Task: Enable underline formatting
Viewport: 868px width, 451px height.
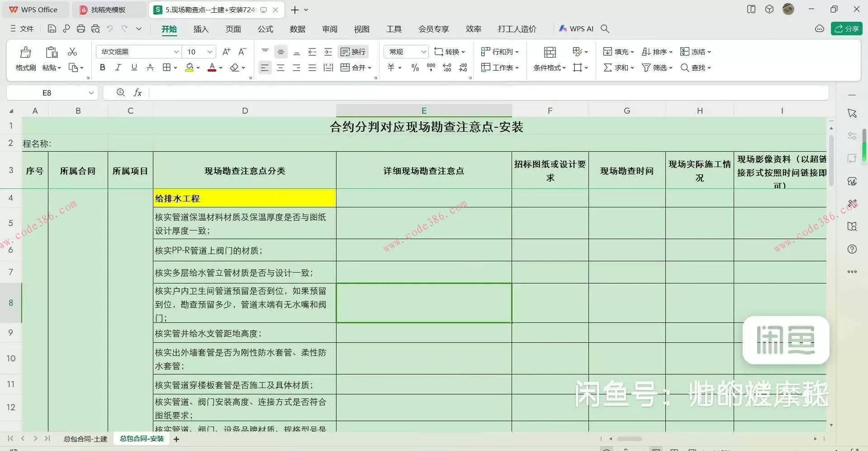Action: tap(134, 67)
